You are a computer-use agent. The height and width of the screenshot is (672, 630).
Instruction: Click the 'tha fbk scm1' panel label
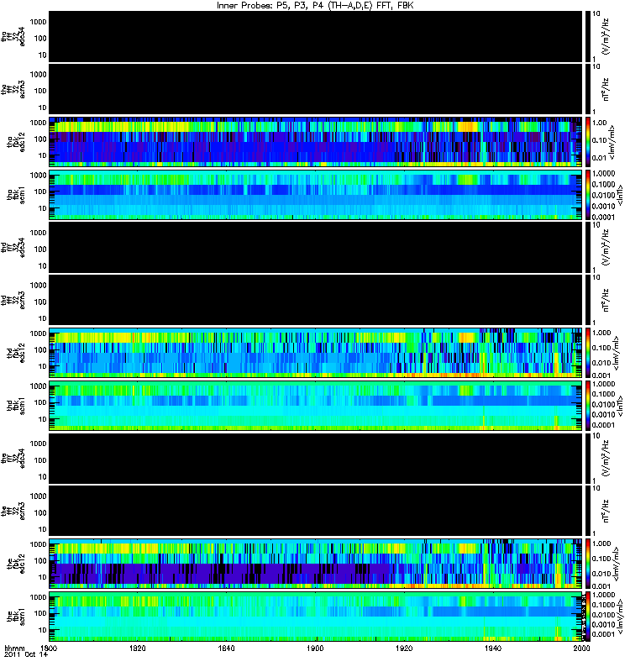pos(16,195)
